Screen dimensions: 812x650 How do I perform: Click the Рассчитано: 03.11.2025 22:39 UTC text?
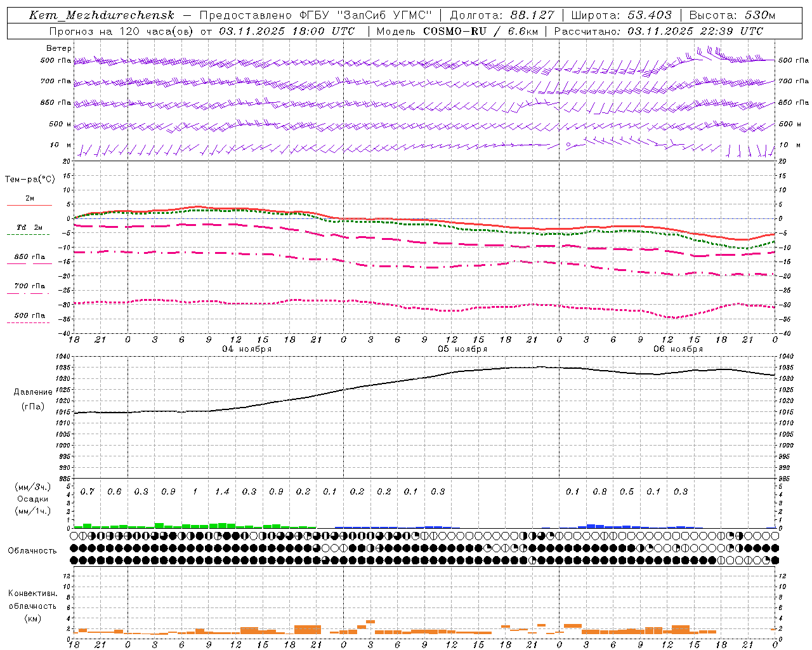tap(658, 31)
